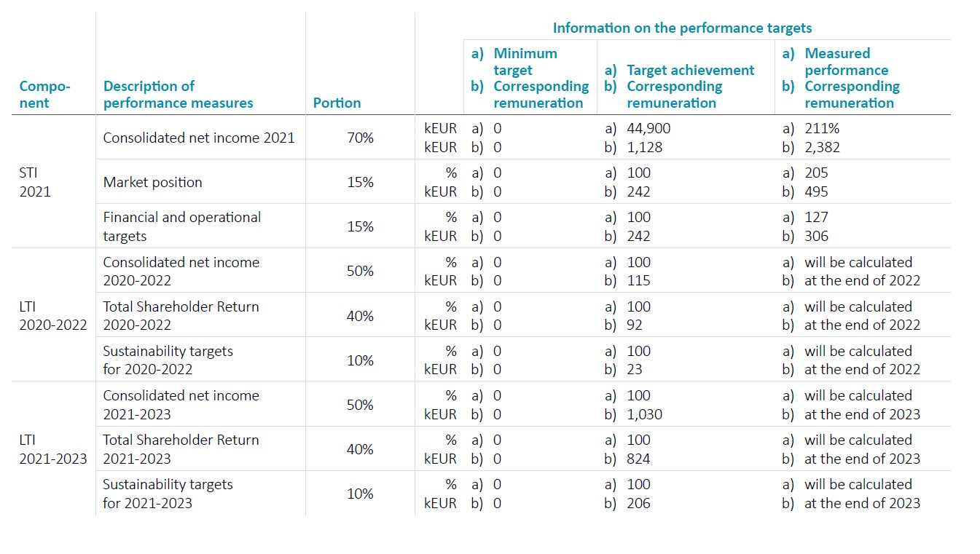
Task: Select the 'LTI 2020-2022' component cell
Action: tap(53, 316)
